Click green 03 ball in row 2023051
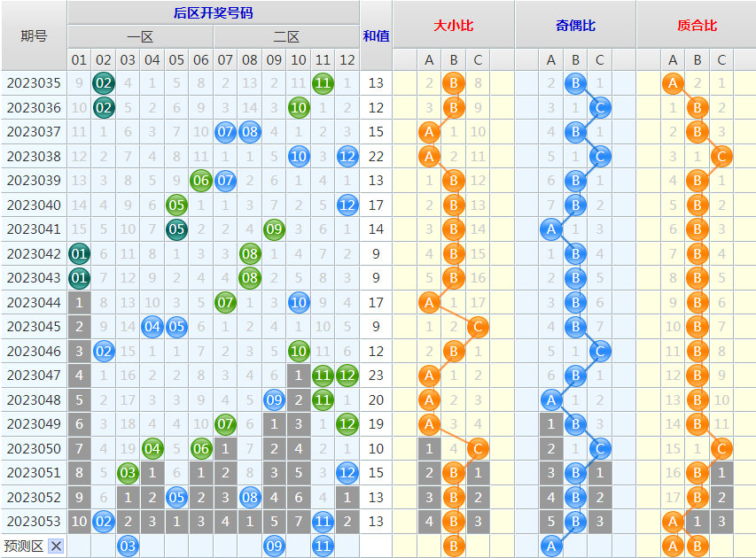756x558 pixels. [128, 472]
